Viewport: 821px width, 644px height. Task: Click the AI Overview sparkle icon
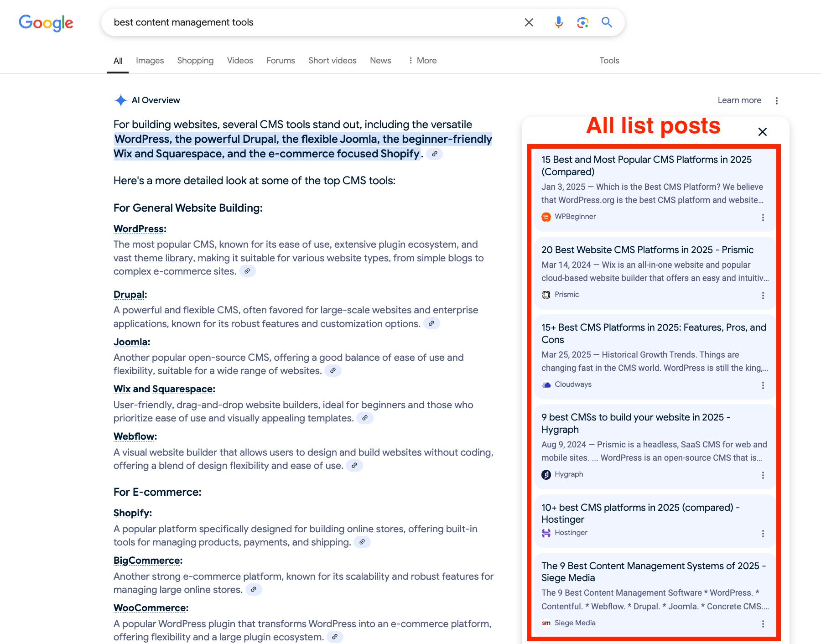coord(120,100)
